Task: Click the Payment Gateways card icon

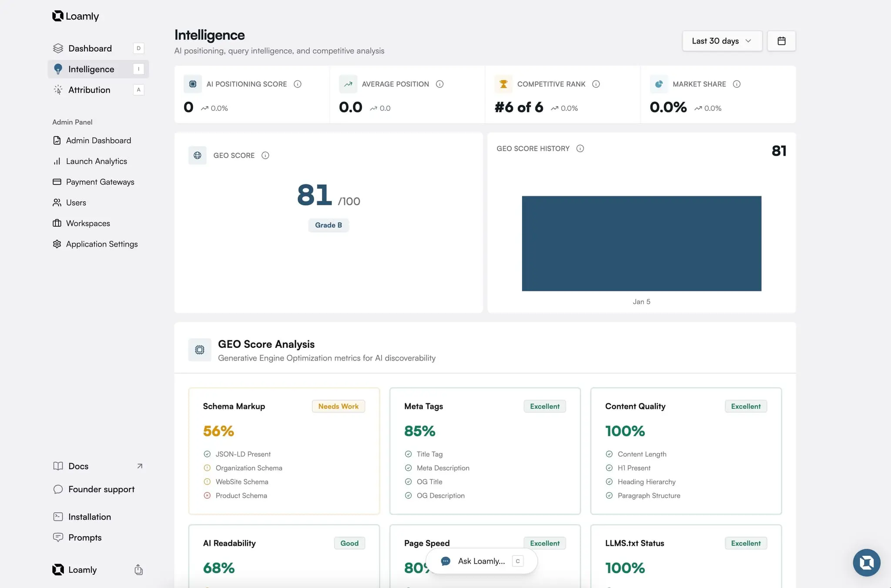Action: (x=57, y=182)
